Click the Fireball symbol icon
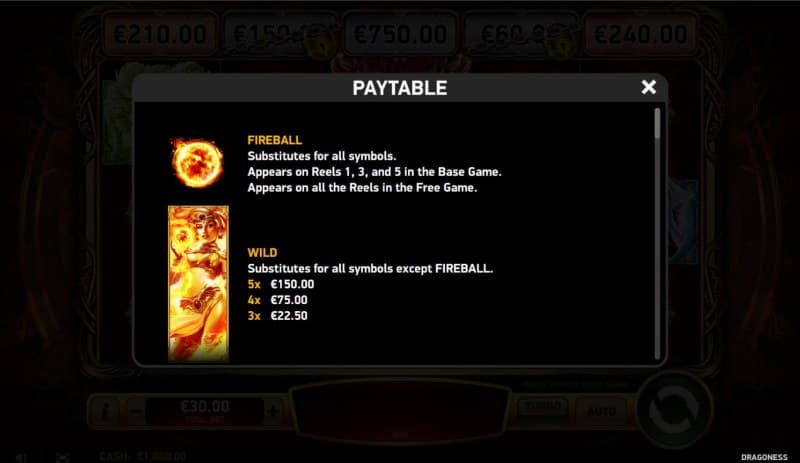Viewport: 800px width, 463px height. (197, 163)
